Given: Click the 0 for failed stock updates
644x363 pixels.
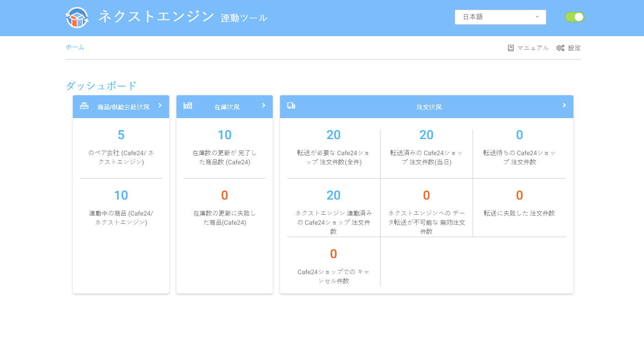Looking at the screenshot, I should click(x=225, y=195).
